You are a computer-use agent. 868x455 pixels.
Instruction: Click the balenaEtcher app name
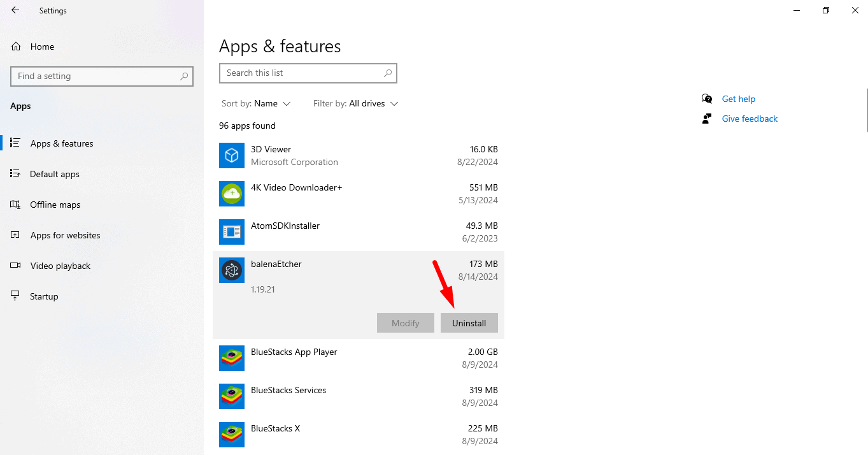pyautogui.click(x=276, y=264)
